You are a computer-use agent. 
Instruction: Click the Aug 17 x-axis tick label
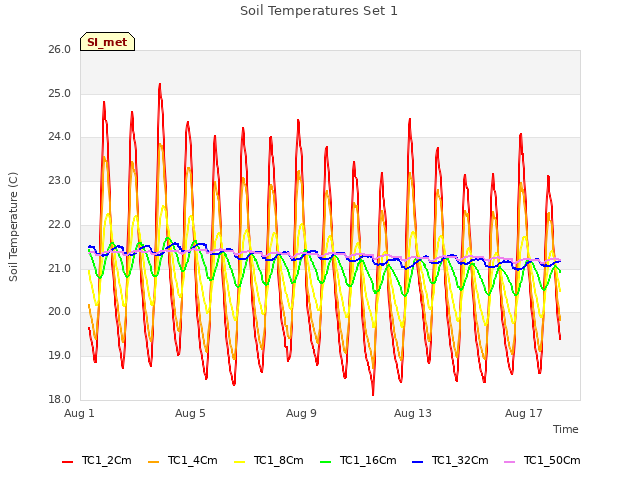point(524,413)
